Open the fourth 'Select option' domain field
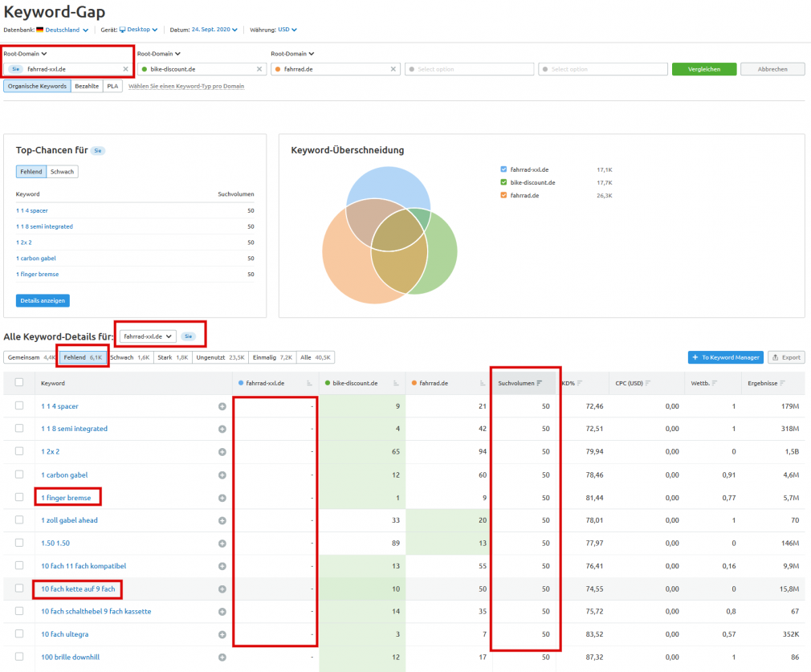This screenshot has height=672, width=811. (x=469, y=69)
